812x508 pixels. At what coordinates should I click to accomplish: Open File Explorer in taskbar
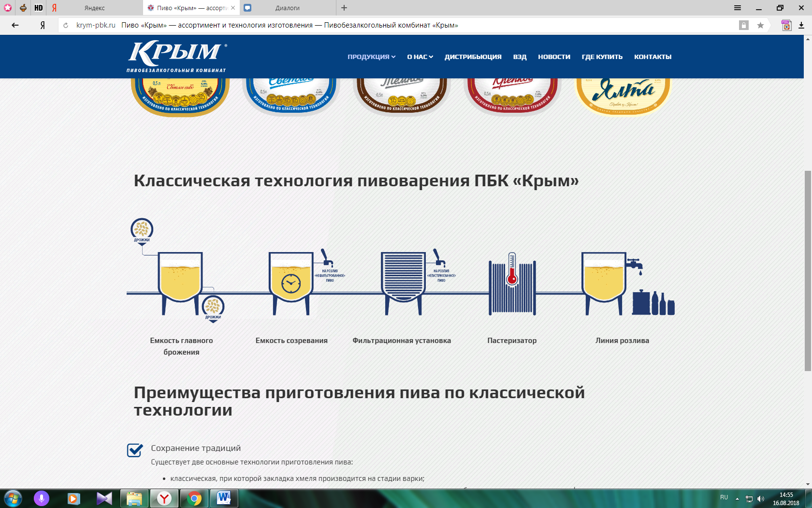pos(134,498)
